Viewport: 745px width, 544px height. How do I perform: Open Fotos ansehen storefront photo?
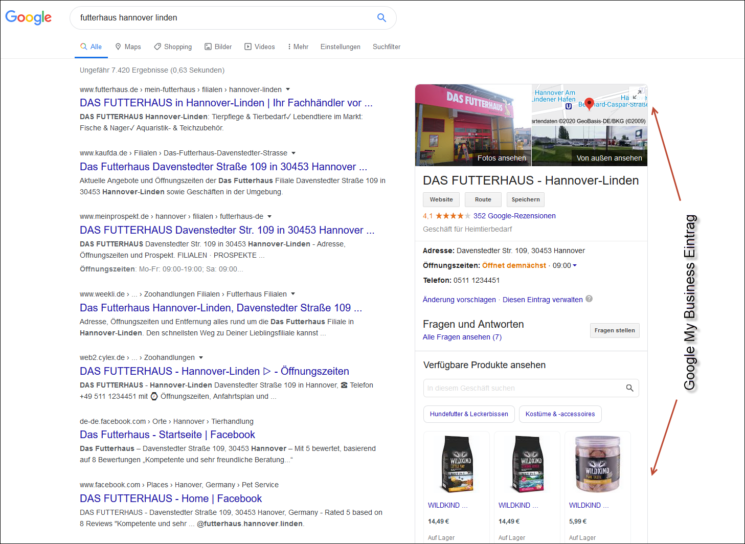click(x=473, y=125)
